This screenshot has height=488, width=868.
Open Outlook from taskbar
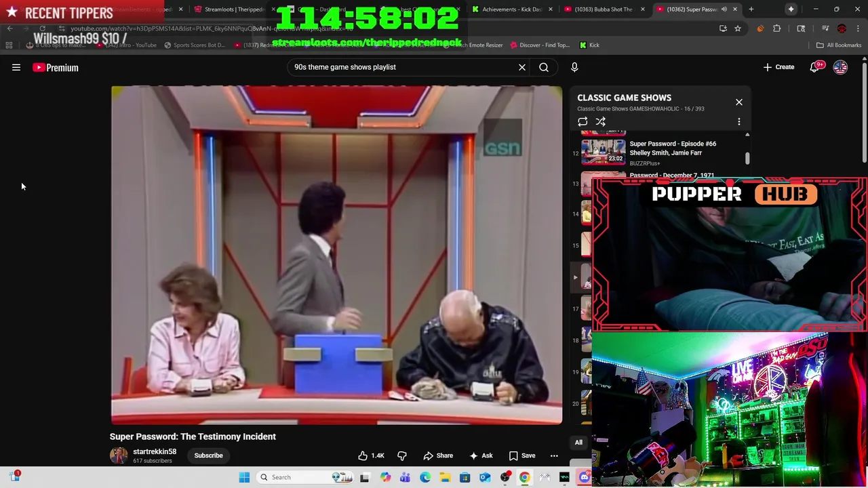tap(485, 477)
